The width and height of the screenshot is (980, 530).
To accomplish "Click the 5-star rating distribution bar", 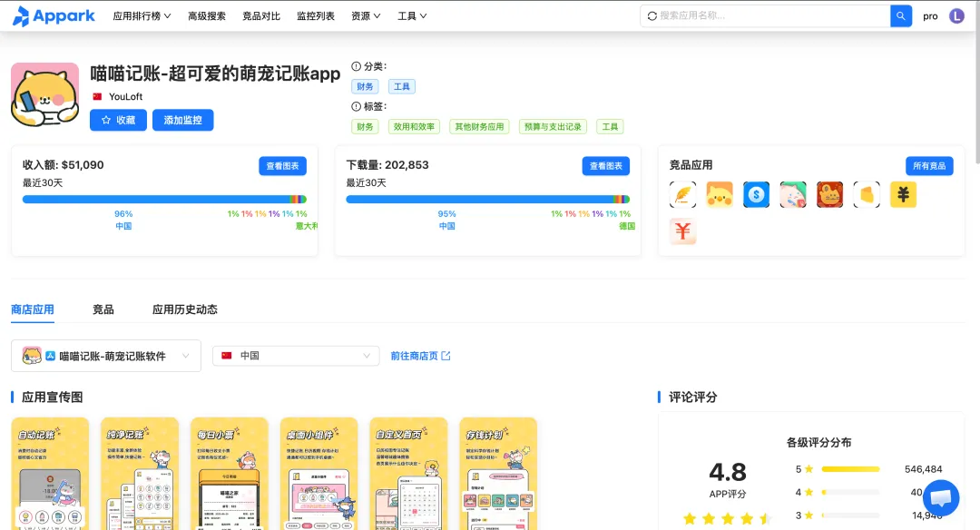I will [850, 469].
